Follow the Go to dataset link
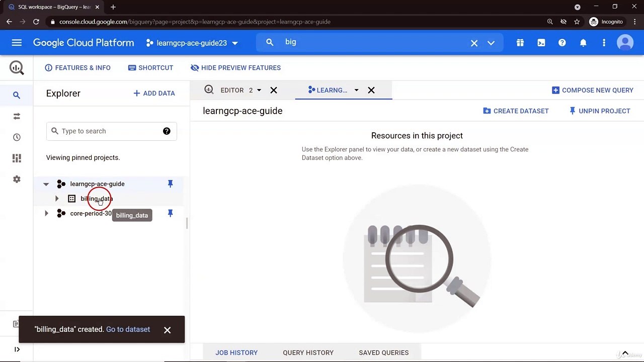Image resolution: width=644 pixels, height=362 pixels. (128, 329)
